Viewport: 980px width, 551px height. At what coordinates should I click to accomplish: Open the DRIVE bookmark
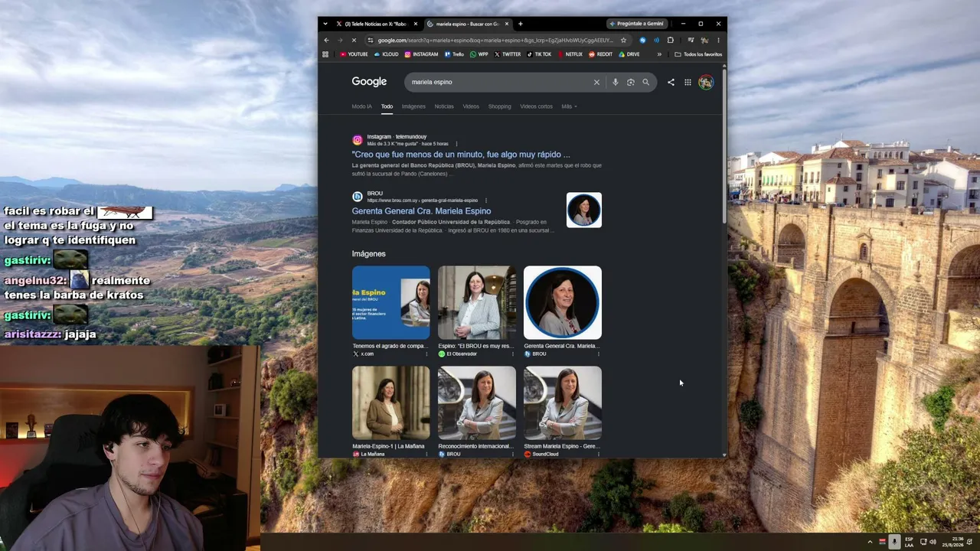click(x=629, y=54)
